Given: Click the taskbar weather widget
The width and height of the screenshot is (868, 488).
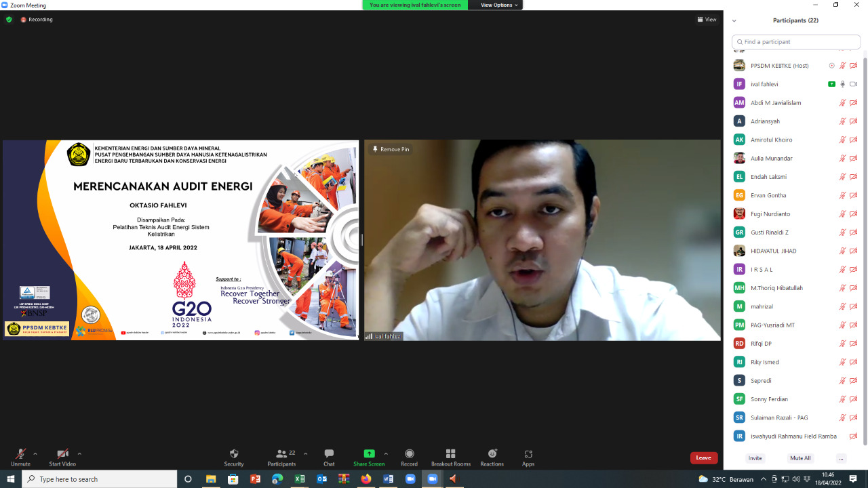Looking at the screenshot, I should click(726, 479).
